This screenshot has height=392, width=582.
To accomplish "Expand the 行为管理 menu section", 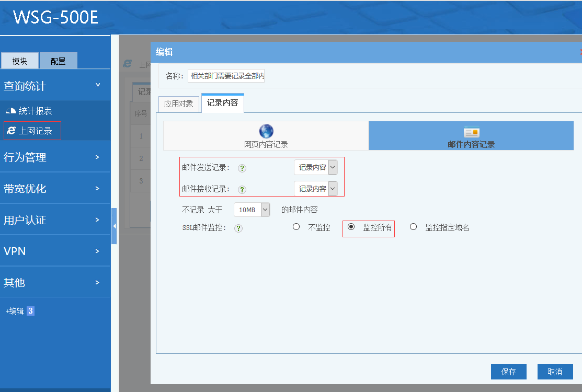I will tap(55, 157).
